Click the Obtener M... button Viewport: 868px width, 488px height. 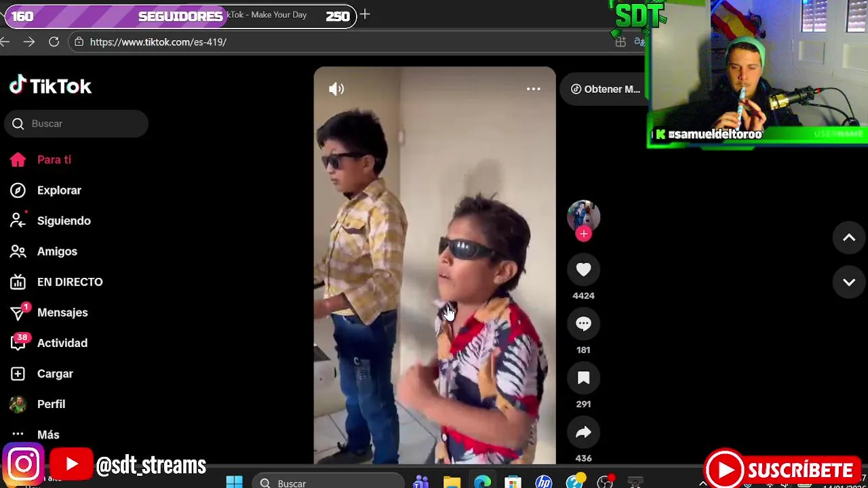[x=605, y=89]
